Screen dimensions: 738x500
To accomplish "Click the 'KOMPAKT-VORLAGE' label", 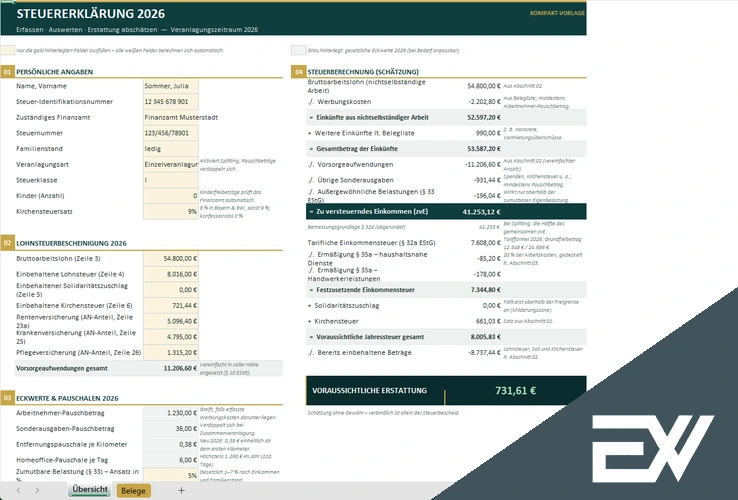I will [x=557, y=13].
